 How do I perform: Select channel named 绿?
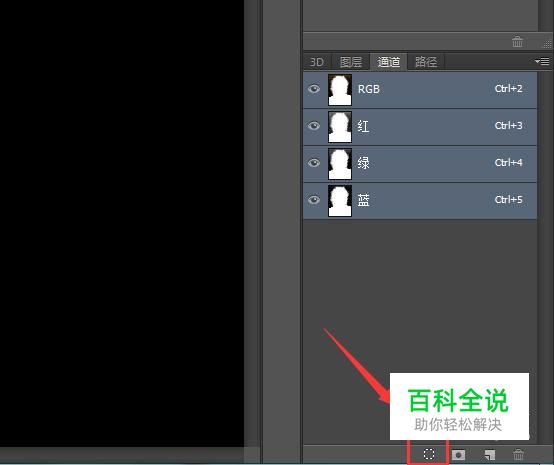(x=364, y=163)
